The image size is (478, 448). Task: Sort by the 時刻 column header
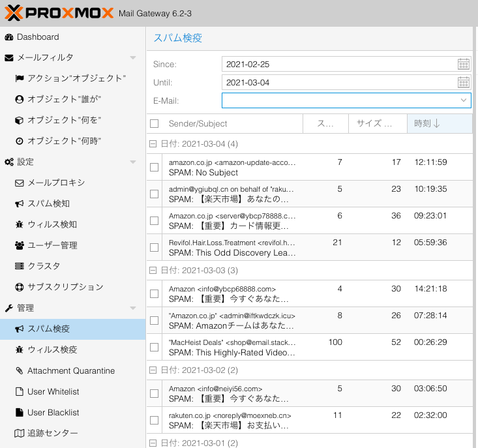pyautogui.click(x=440, y=124)
